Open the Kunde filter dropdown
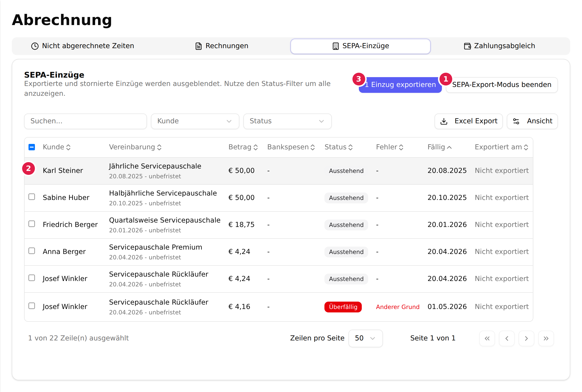The image size is (582, 392). coord(195,121)
